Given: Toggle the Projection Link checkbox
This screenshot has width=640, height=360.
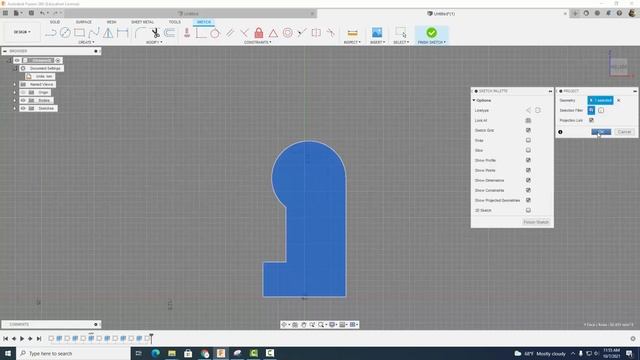Looking at the screenshot, I should (591, 120).
